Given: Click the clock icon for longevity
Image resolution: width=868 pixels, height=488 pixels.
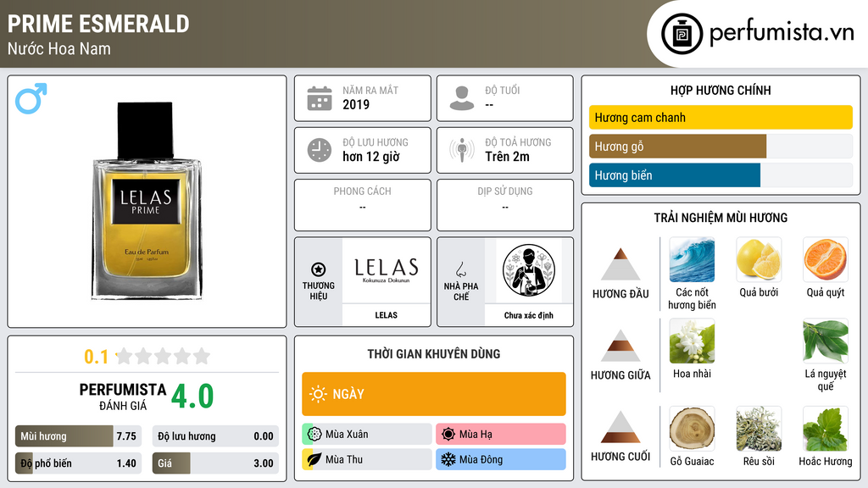Looking at the screenshot, I should tap(320, 150).
